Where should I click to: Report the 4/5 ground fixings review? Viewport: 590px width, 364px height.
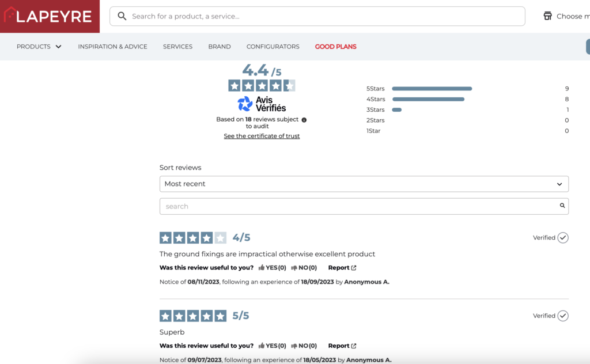pos(342,268)
